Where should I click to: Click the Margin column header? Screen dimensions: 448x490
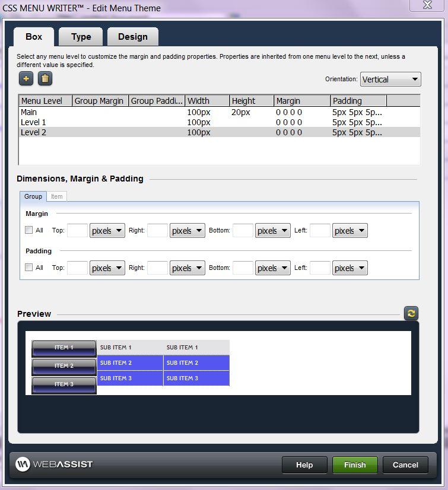click(x=302, y=101)
